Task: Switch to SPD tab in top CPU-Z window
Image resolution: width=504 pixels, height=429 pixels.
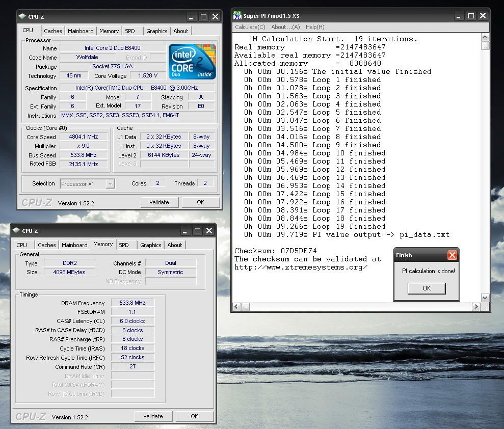Action: point(130,31)
